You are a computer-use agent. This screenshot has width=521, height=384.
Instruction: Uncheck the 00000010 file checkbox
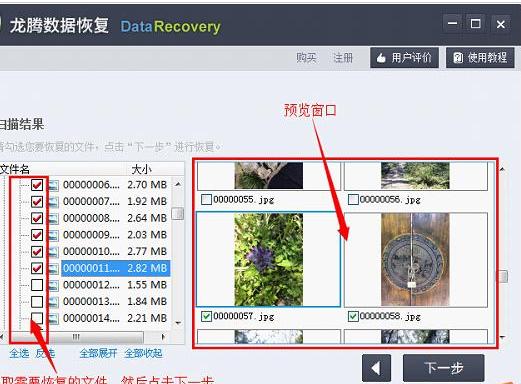tap(37, 251)
